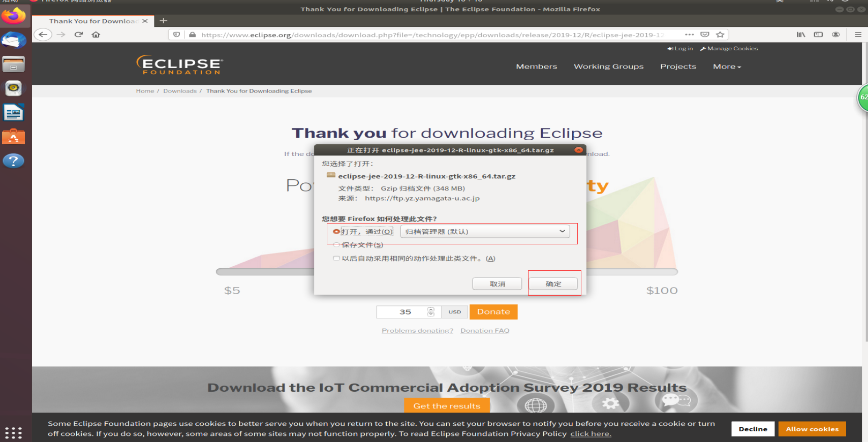Adjust the donation amount spinner arrows

point(431,312)
